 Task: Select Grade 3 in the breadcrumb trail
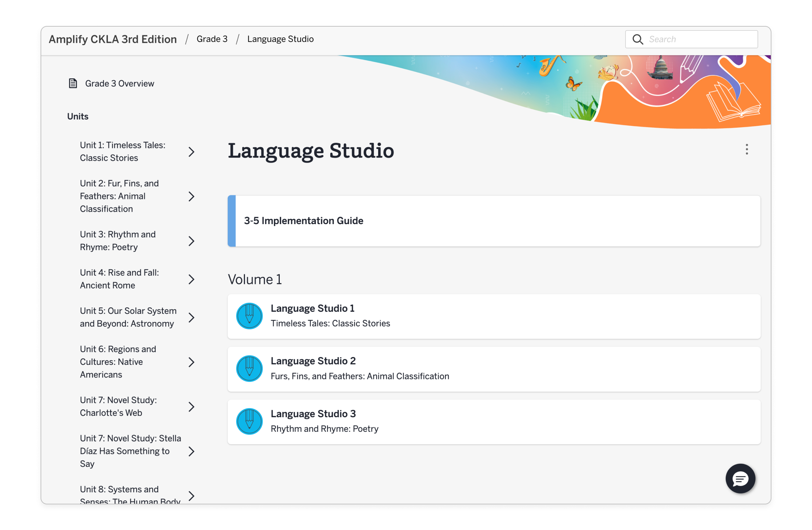coord(212,39)
